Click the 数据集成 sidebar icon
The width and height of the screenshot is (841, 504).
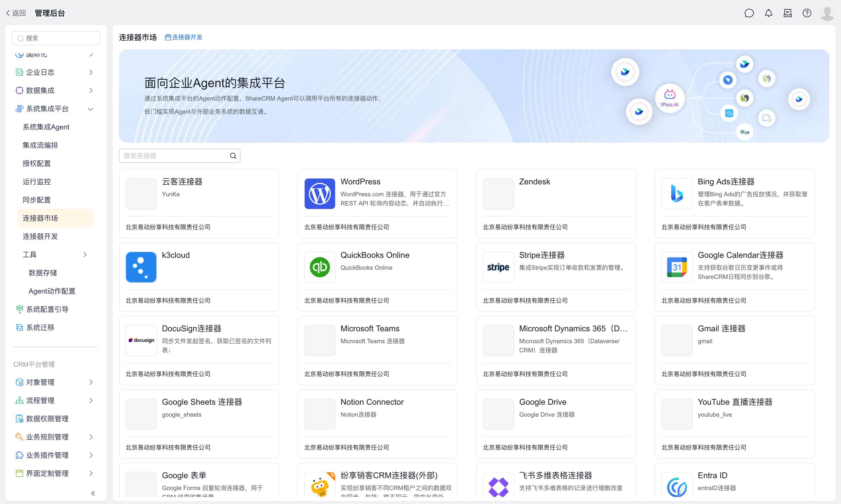coord(19,90)
